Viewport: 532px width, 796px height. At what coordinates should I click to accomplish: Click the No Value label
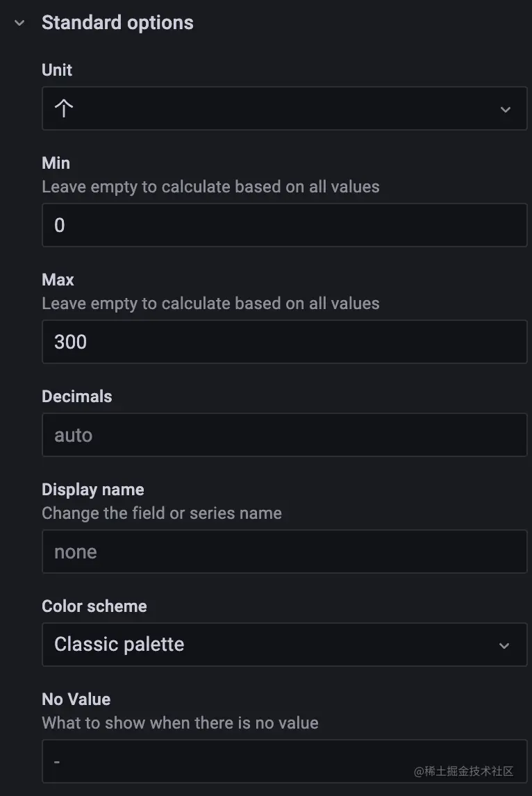[76, 699]
